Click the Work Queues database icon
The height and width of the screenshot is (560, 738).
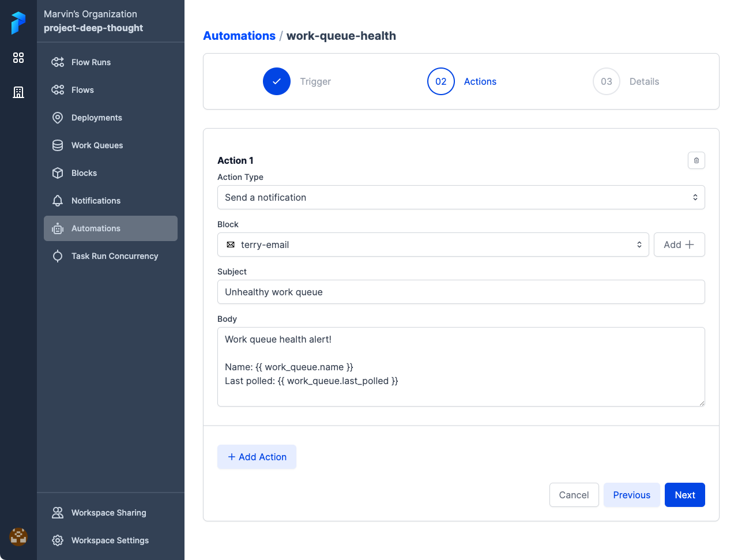click(58, 145)
